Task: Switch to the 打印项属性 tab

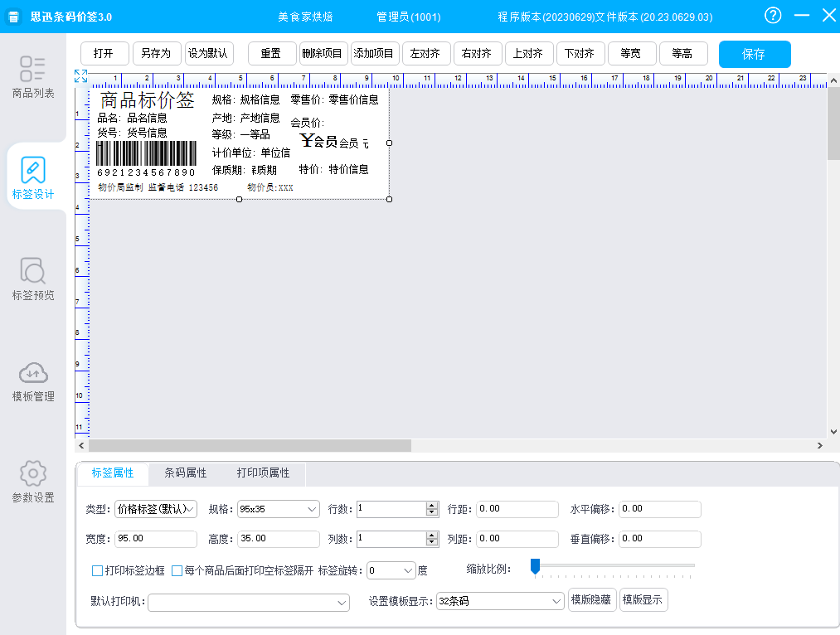Action: (x=263, y=473)
